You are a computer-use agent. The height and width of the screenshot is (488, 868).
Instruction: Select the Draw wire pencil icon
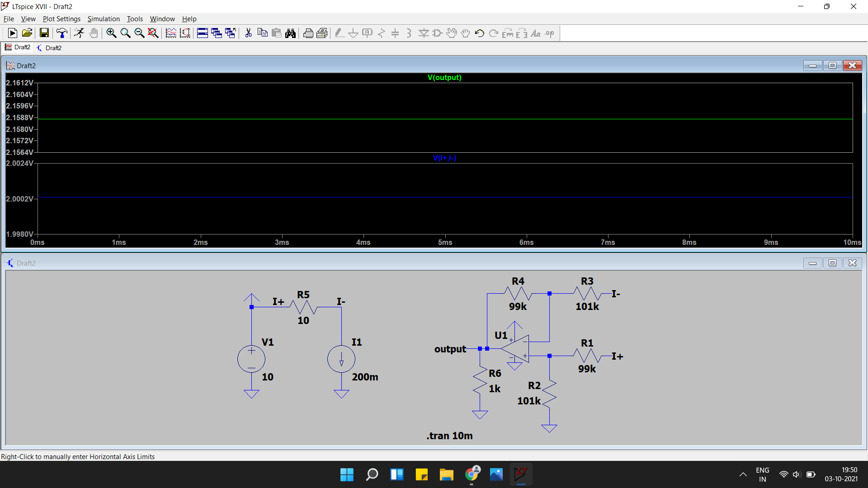340,33
